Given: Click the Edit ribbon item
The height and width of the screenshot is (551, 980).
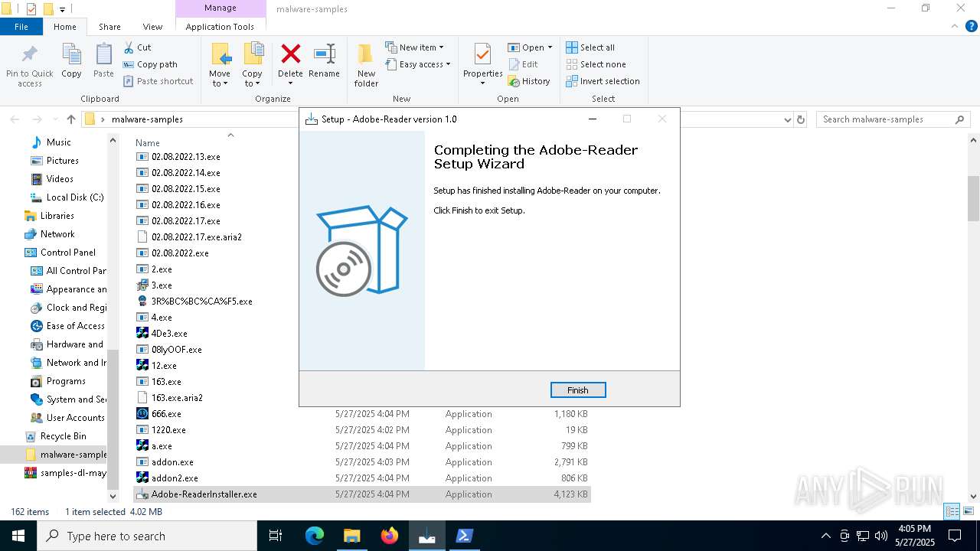Looking at the screenshot, I should pyautogui.click(x=523, y=64).
